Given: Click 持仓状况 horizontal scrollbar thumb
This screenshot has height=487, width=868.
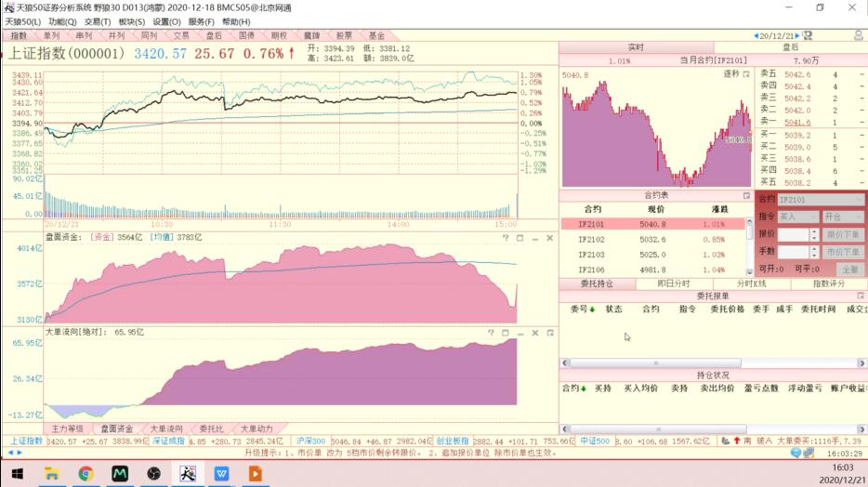Looking at the screenshot, I should pos(658,428).
